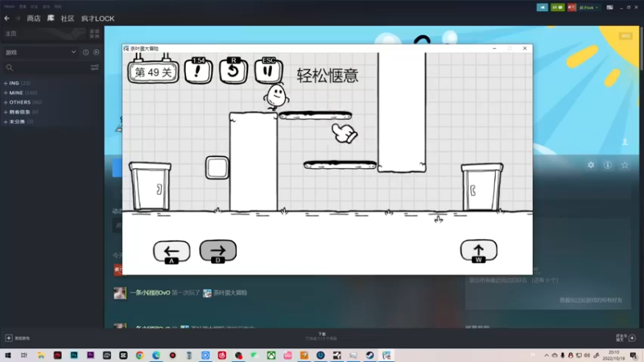Click the user avatar in the Steam header

coord(572,7)
